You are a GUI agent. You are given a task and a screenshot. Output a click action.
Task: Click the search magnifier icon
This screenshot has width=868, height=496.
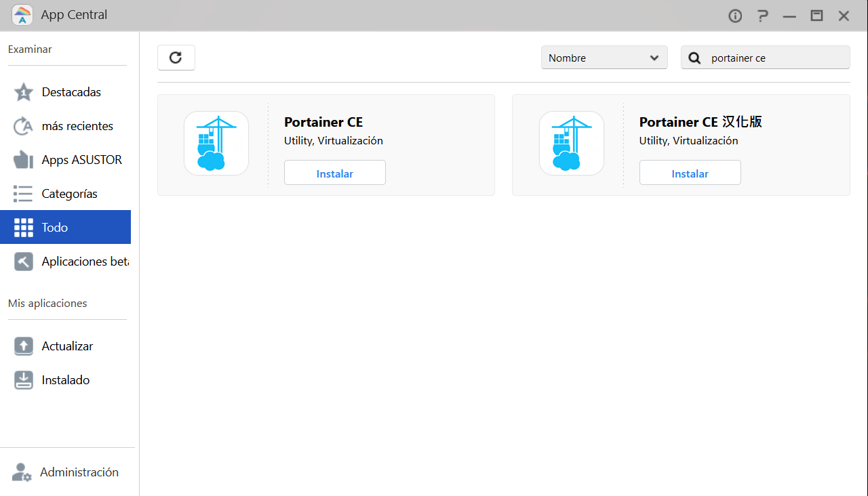[694, 58]
